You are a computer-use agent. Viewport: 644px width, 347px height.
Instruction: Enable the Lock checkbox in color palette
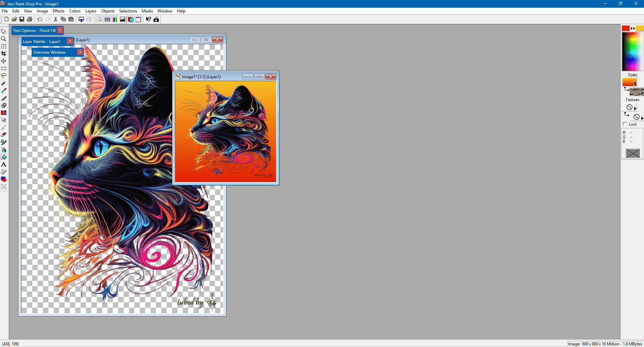point(625,124)
